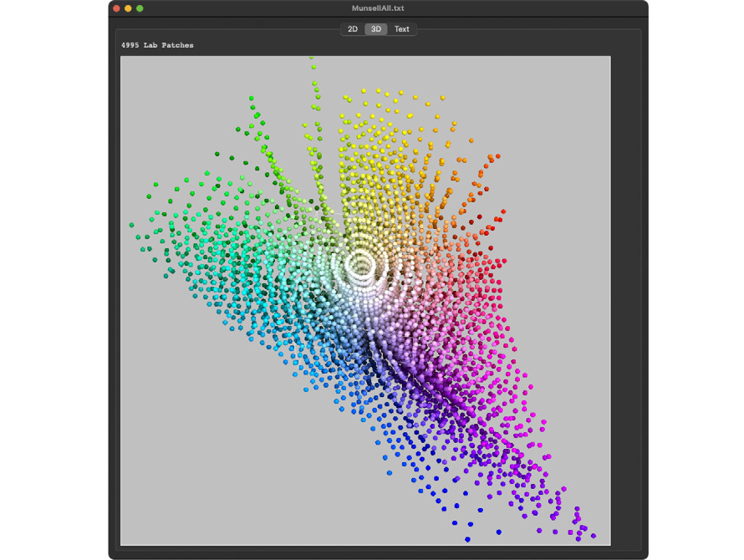744x560 pixels.
Task: Switch to the 2D tab
Action: coord(353,29)
